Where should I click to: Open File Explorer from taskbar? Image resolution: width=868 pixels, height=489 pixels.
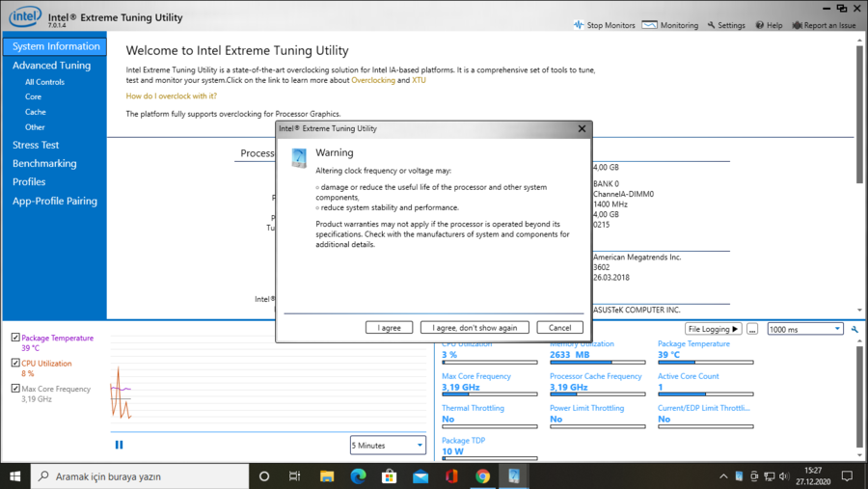coord(327,476)
